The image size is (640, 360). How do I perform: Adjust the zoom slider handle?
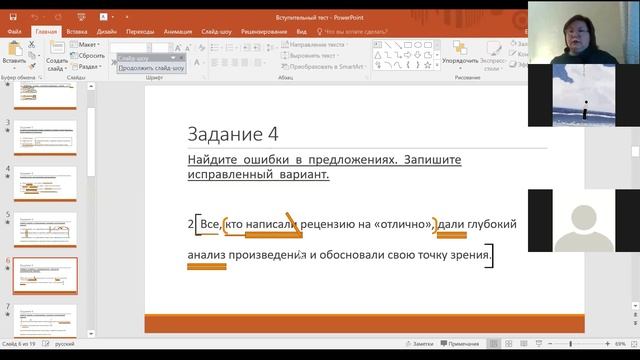pyautogui.click(x=570, y=344)
